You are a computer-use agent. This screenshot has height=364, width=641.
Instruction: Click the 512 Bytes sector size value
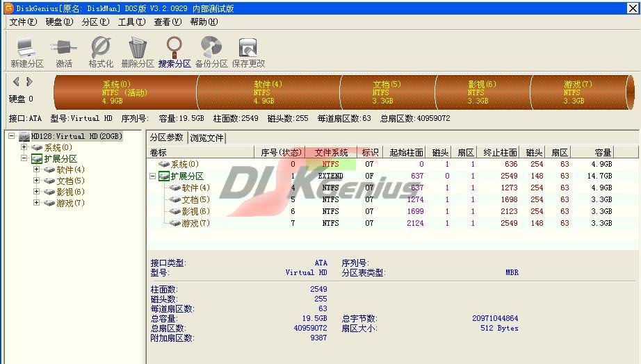click(x=499, y=328)
